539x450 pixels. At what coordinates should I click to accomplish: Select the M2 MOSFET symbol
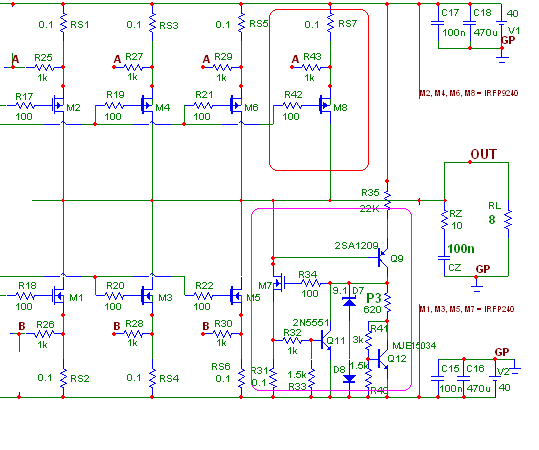[58, 106]
